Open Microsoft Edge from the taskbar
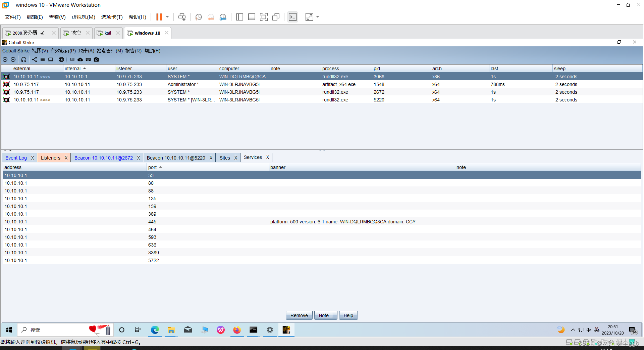 click(x=155, y=330)
